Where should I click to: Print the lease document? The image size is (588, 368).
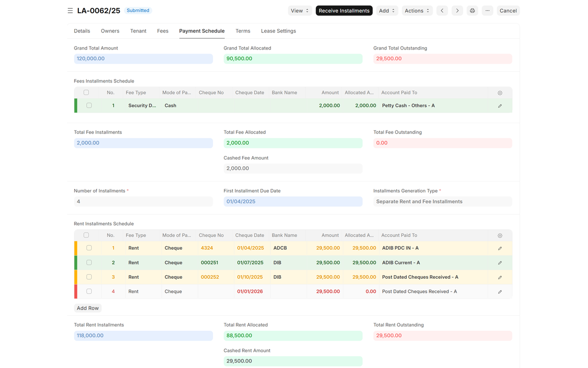[472, 11]
